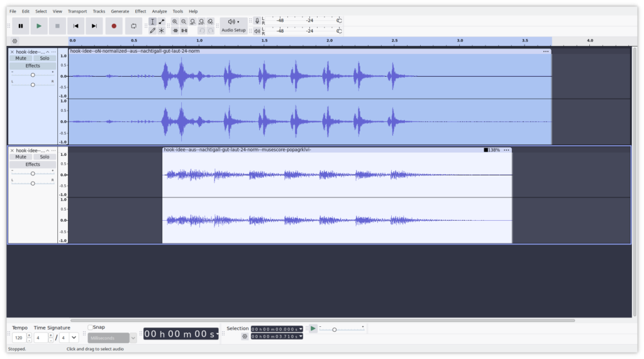The height and width of the screenshot is (359, 644).
Task: Pick the Draw pencil tool
Action: (x=152, y=31)
